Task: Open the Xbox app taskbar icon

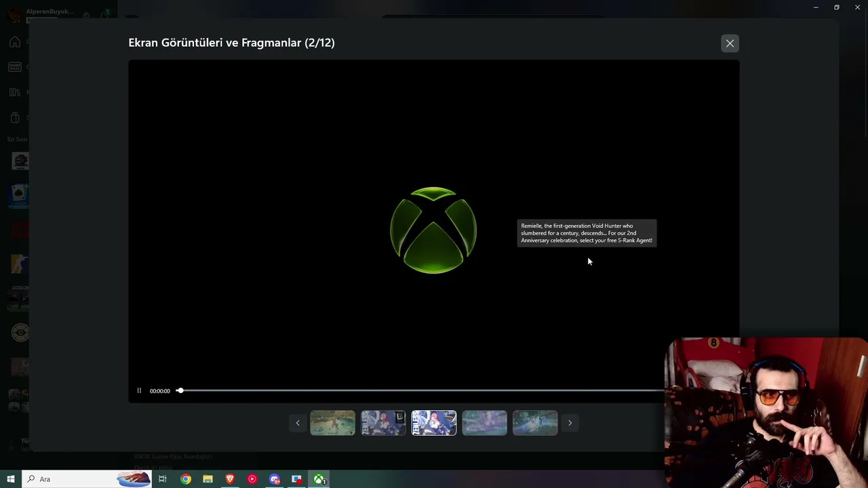Action: [319, 479]
